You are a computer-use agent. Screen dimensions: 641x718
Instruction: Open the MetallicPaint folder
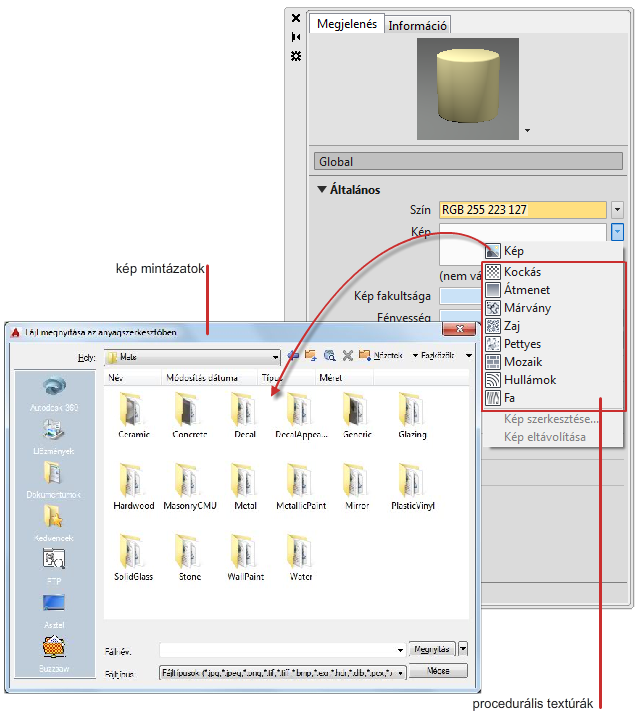point(301,487)
